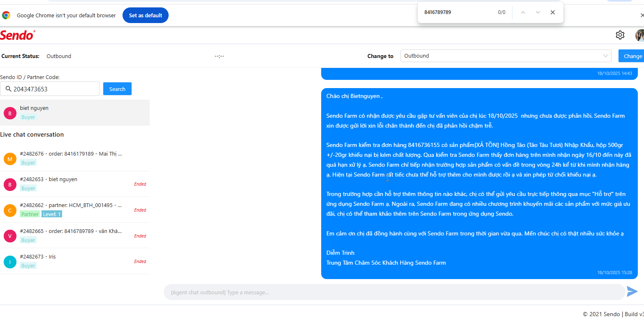This screenshot has height=319, width=644.
Task: Click the Sendo logo
Action: point(17,35)
